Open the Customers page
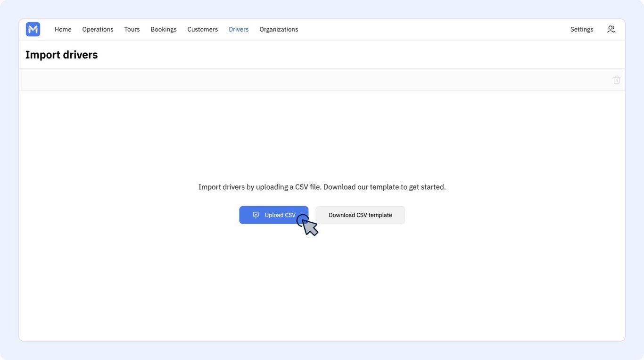Image resolution: width=644 pixels, height=360 pixels. point(203,29)
